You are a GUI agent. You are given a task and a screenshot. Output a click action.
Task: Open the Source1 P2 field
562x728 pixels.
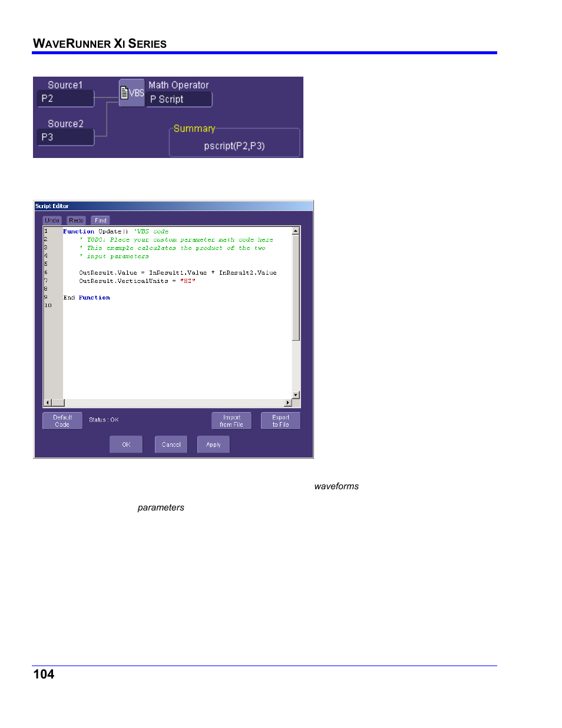coord(65,98)
